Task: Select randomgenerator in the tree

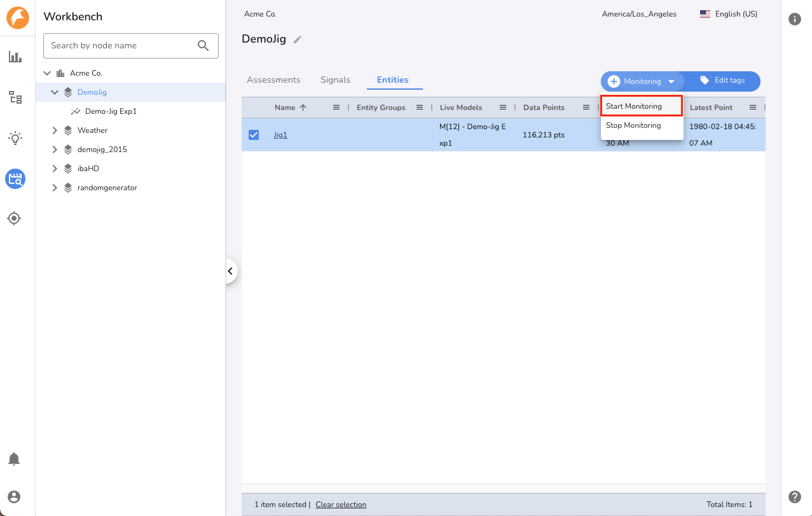Action: tap(107, 188)
